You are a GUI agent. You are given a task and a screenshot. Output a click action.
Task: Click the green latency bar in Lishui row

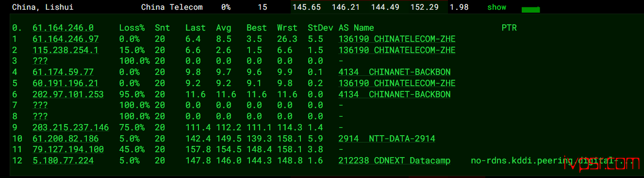click(x=530, y=10)
